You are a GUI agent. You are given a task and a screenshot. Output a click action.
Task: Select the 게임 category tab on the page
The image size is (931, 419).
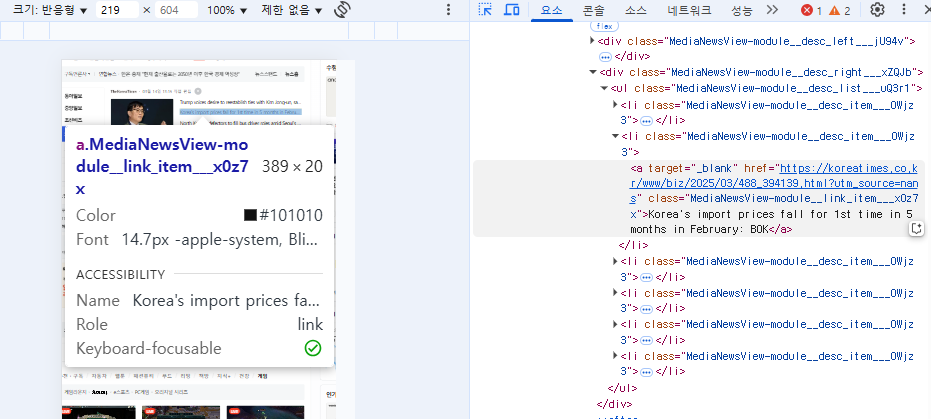click(x=262, y=376)
